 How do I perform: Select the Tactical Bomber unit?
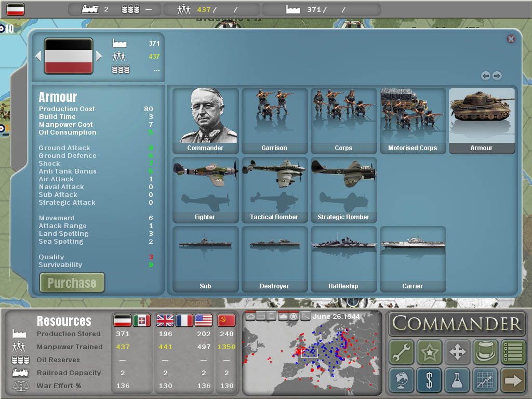click(x=274, y=190)
